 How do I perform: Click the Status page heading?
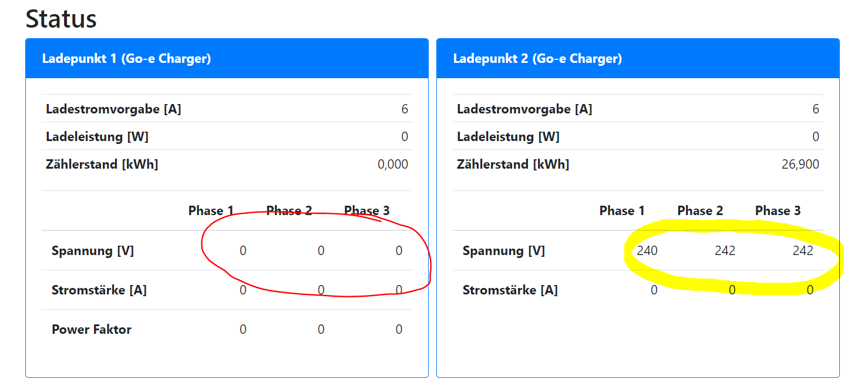click(61, 19)
